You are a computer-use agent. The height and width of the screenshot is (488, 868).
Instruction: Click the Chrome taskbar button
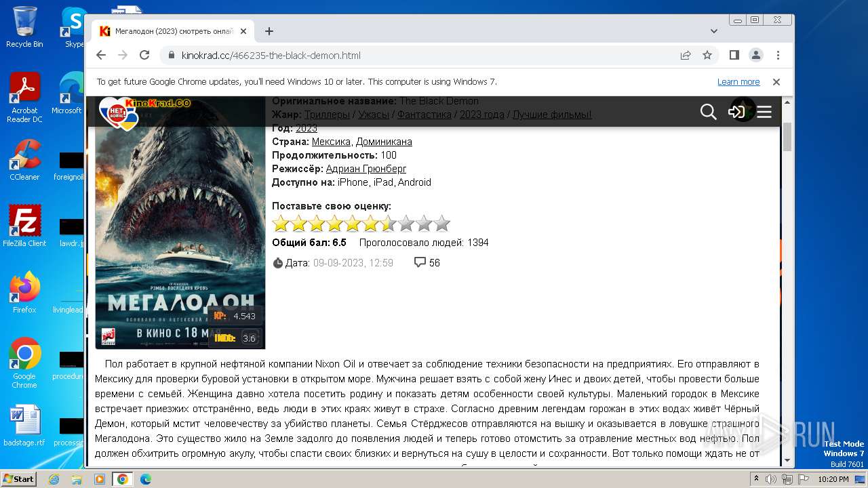(x=123, y=479)
